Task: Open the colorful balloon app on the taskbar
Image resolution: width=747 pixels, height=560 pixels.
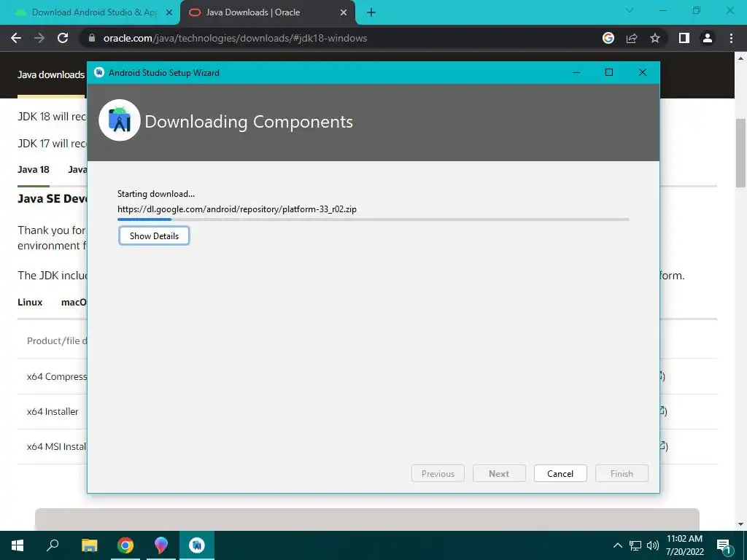Action: (161, 545)
